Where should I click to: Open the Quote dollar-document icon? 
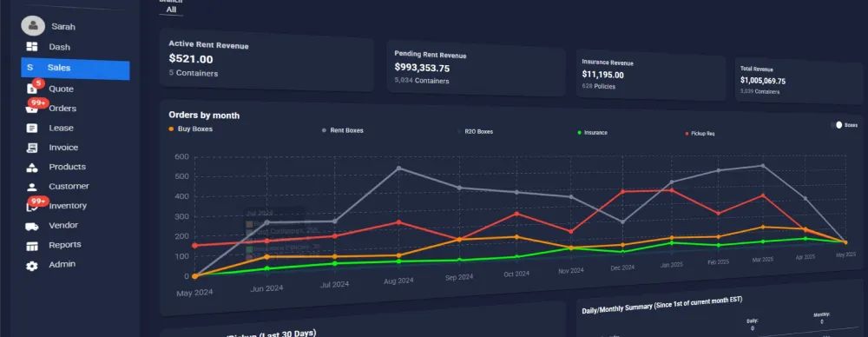click(32, 89)
